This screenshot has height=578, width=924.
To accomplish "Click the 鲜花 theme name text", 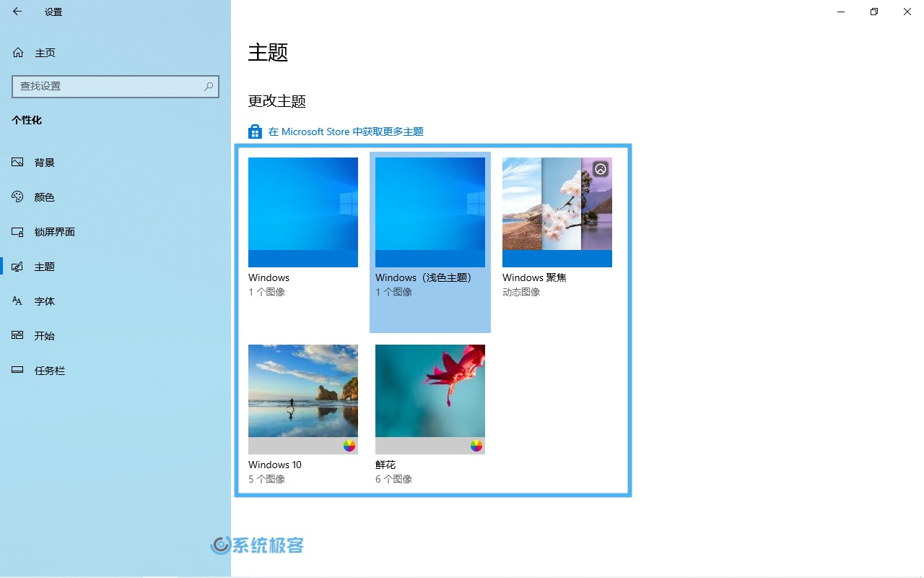I will [385, 465].
